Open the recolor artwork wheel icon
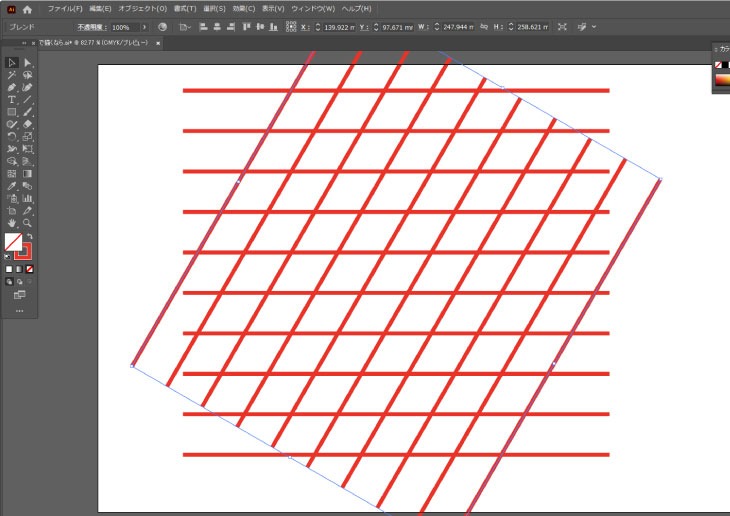730x516 pixels. tap(162, 27)
